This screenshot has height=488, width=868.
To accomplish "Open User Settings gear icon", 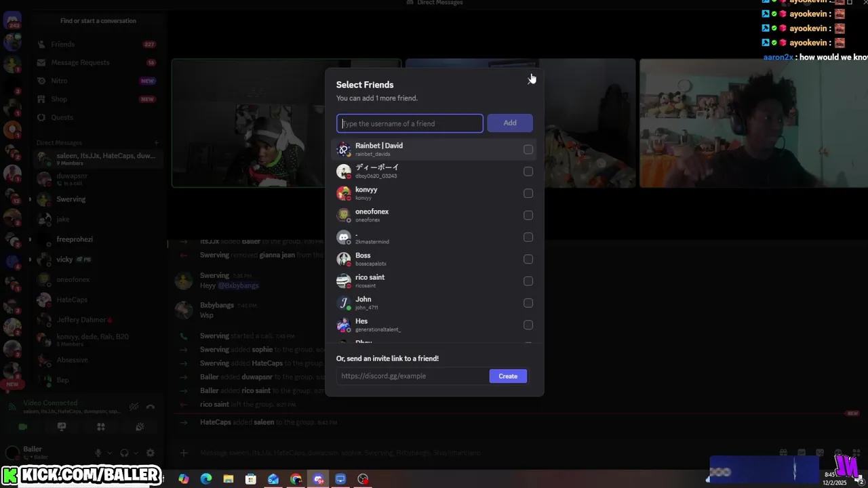I will tap(151, 453).
